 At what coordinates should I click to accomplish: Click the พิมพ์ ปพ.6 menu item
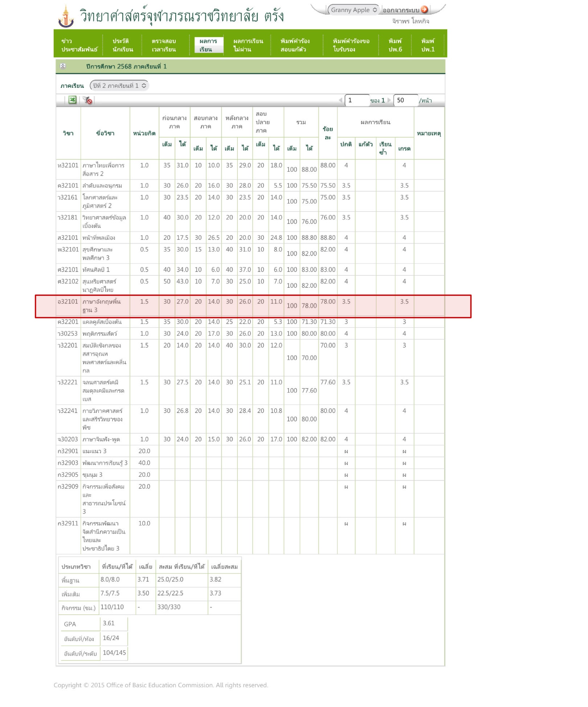tap(395, 45)
